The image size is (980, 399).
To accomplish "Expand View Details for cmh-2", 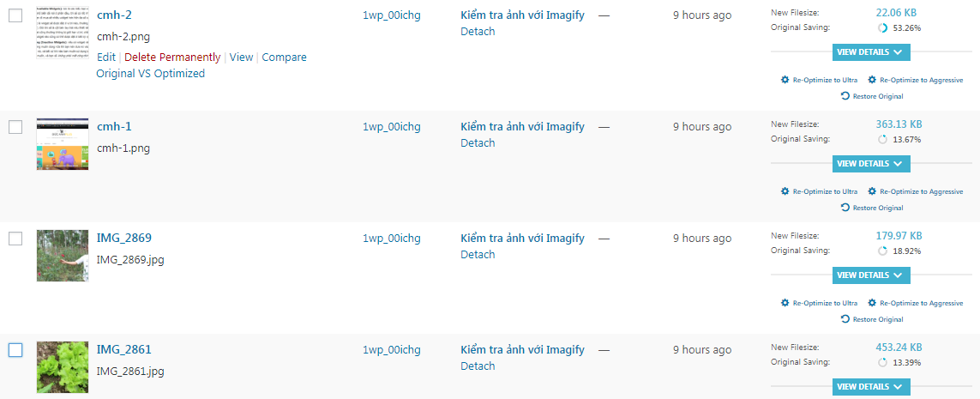I will tap(870, 52).
